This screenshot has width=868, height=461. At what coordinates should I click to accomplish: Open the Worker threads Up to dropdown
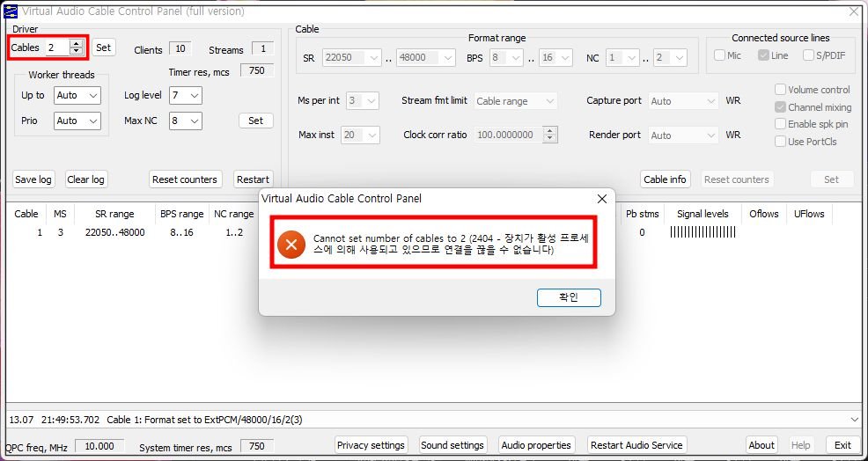pyautogui.click(x=77, y=95)
